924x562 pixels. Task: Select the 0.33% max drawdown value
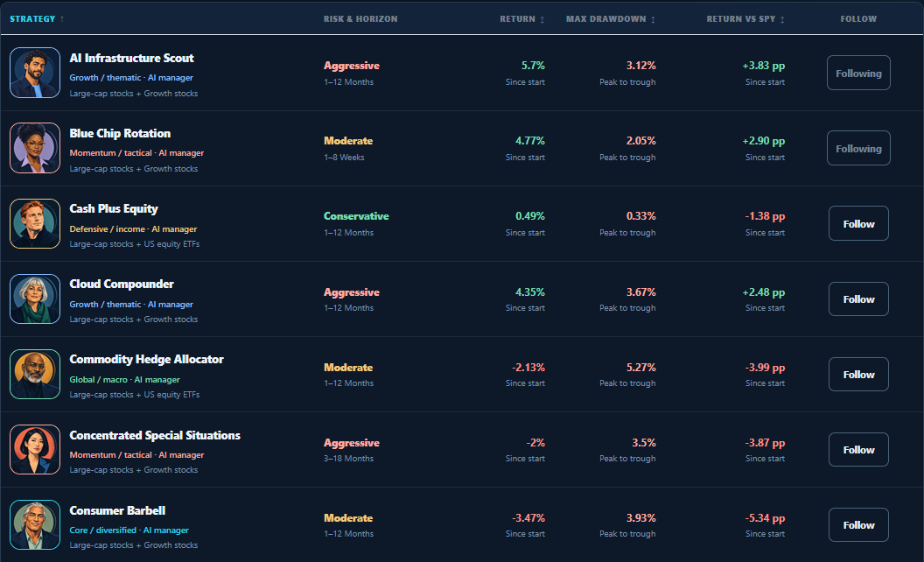click(x=640, y=216)
